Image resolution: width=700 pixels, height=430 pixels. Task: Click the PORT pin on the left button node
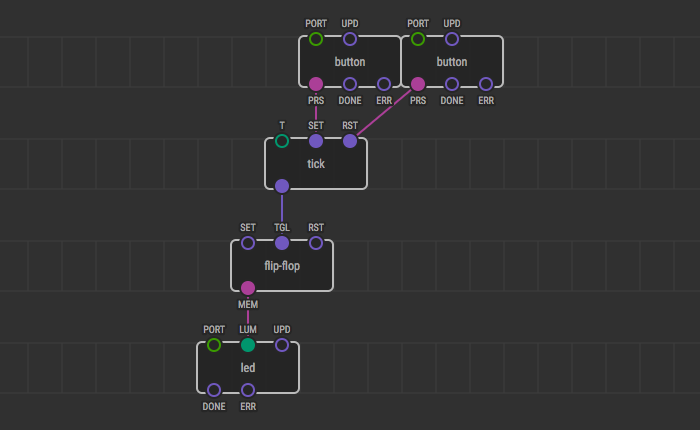tap(316, 39)
